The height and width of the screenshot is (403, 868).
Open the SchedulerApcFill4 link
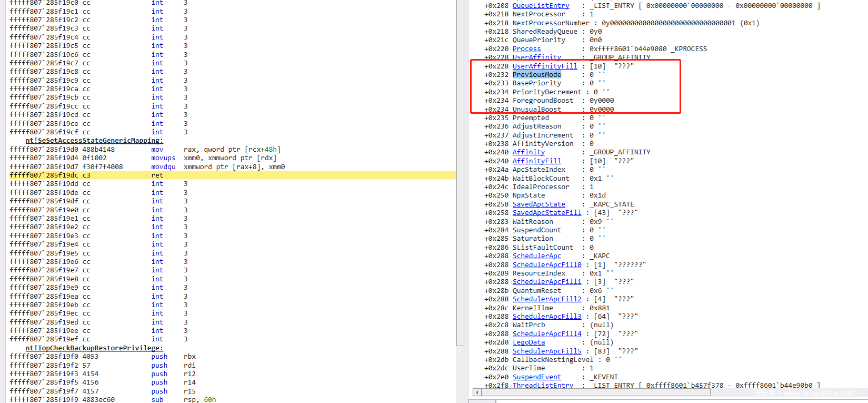click(547, 334)
